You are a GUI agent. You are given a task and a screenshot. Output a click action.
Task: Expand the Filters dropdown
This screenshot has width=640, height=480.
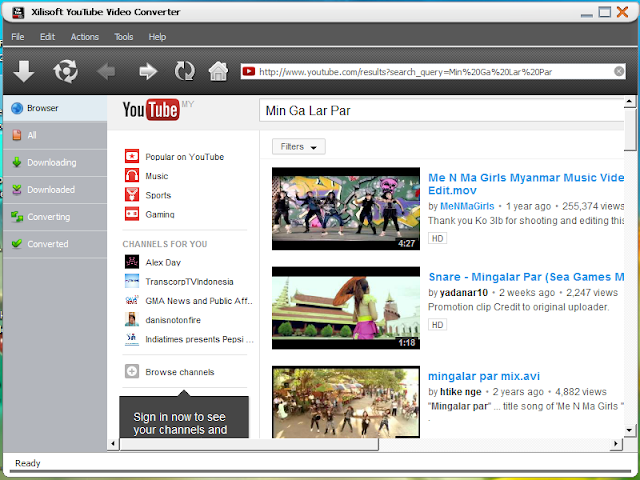(299, 147)
